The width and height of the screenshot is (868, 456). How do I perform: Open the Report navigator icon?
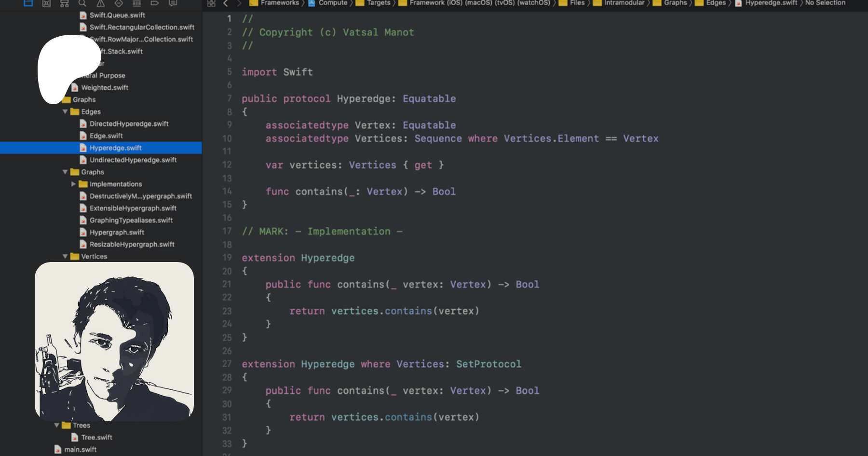[173, 3]
